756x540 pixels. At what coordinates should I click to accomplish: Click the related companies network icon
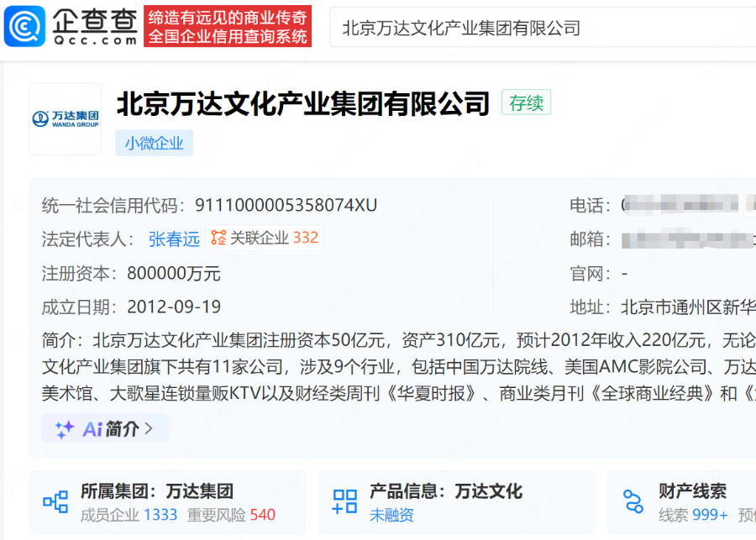tap(218, 238)
